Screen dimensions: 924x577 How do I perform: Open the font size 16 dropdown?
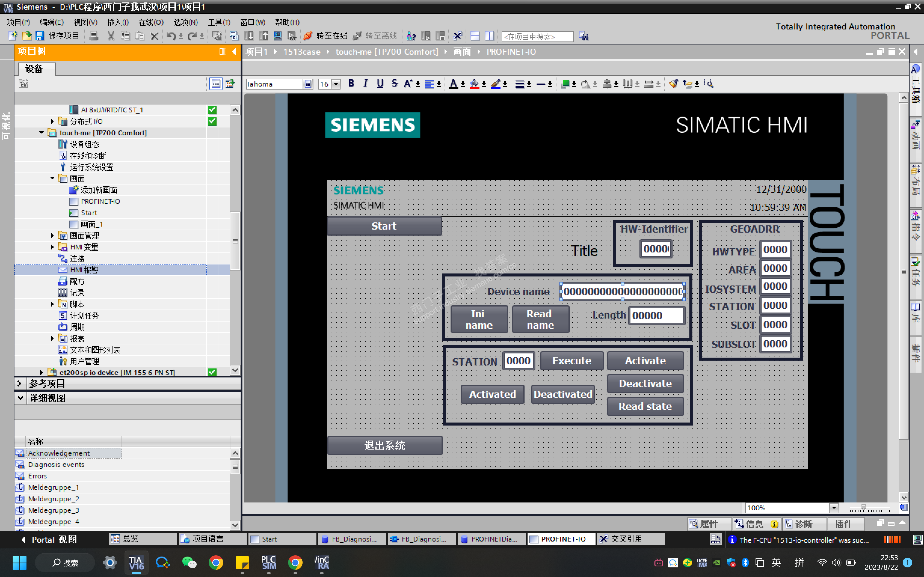pyautogui.click(x=336, y=84)
